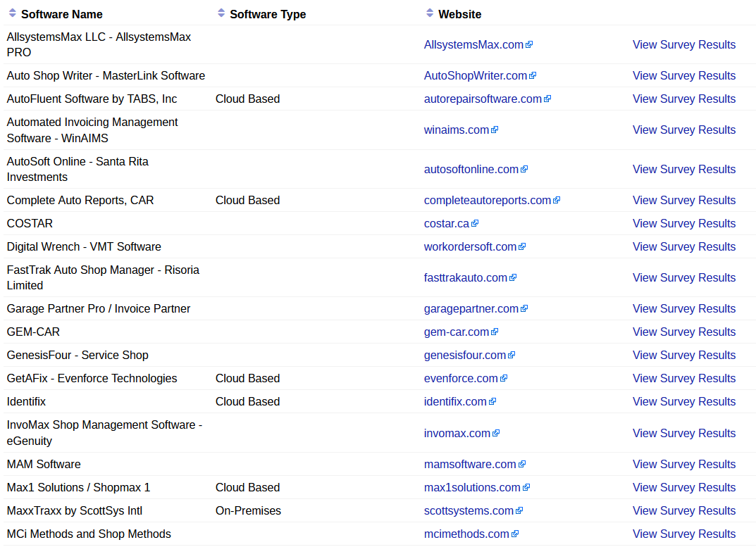The height and width of the screenshot is (547, 756).
Task: Click external link icon beside gem-car.com
Action: click(495, 332)
